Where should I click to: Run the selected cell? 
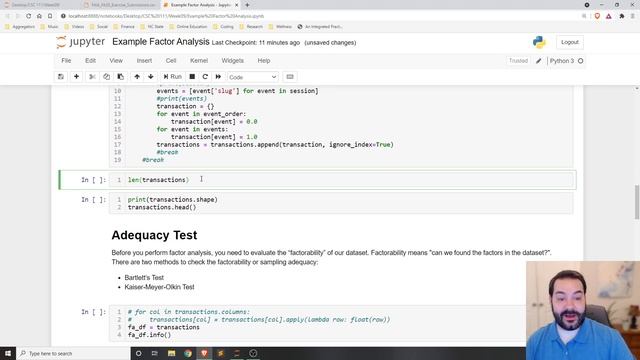coord(172,77)
